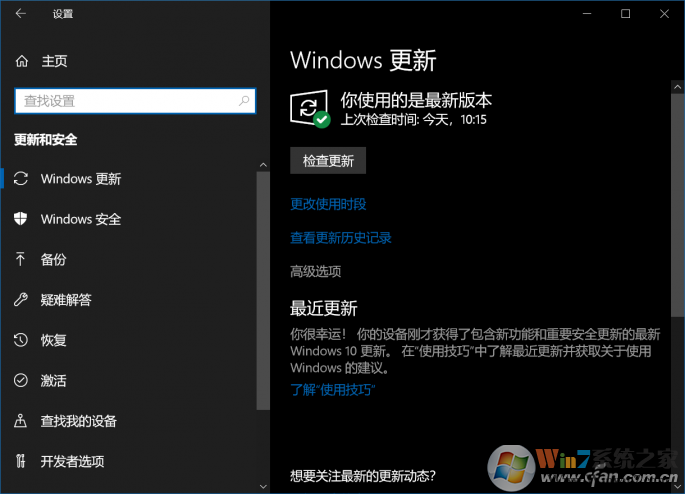The image size is (685, 494).
Task: Click the wrench icon beside 疑难解答
Action: coord(21,299)
